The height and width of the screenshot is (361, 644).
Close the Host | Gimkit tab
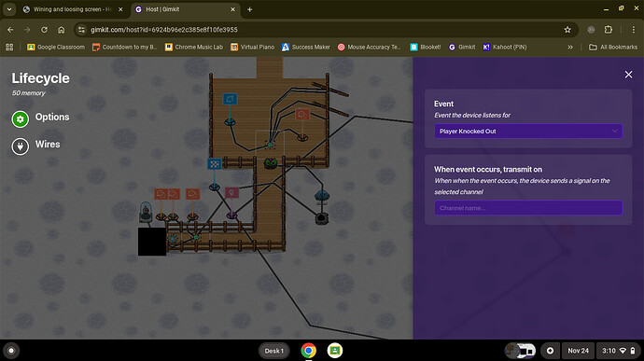(233, 9)
